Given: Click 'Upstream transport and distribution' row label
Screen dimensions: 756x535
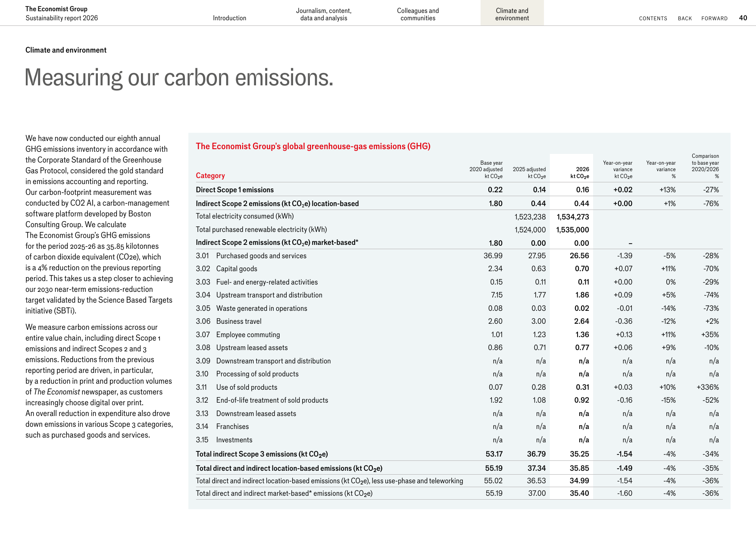Looking at the screenshot, I should click(269, 295).
